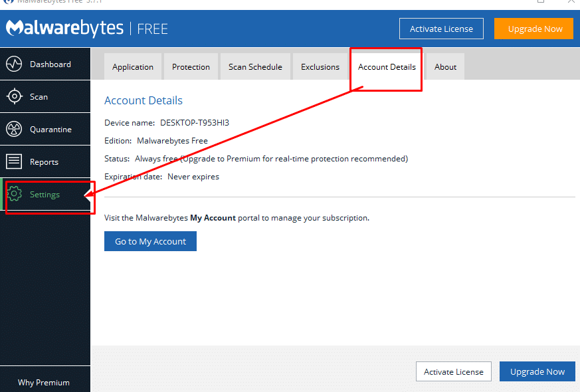Click the Always free status text

(x=272, y=159)
